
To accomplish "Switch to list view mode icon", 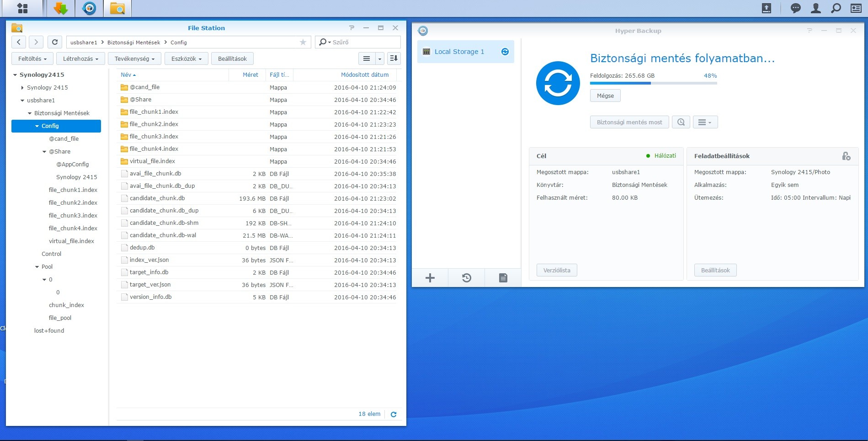I will pyautogui.click(x=367, y=58).
